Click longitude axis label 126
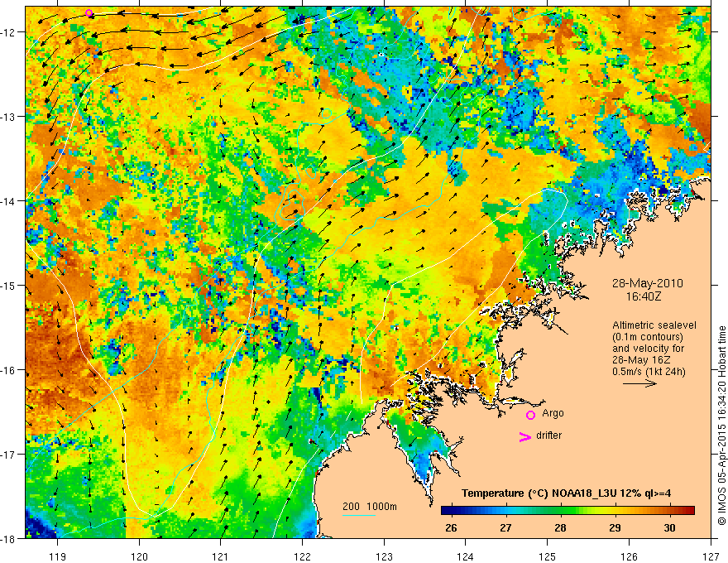 629,556
